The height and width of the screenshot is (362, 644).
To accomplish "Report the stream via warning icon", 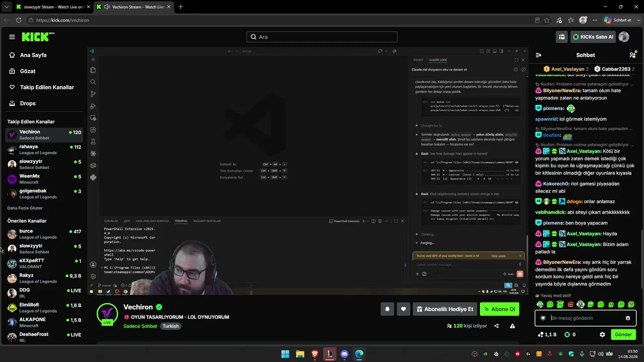I will (x=512, y=326).
